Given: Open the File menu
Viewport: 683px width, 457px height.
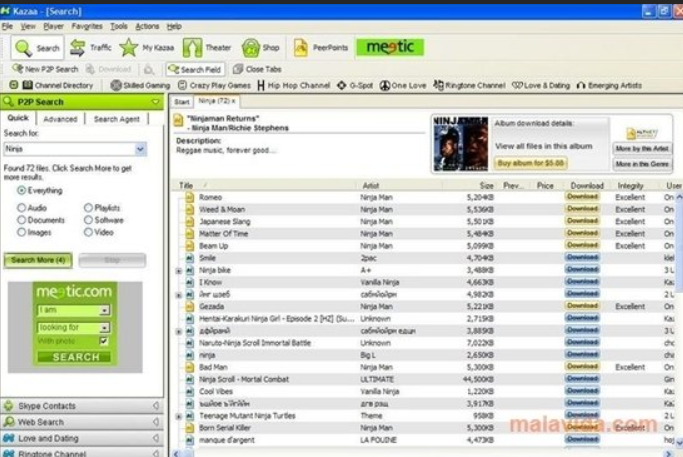Looking at the screenshot, I should [7, 27].
